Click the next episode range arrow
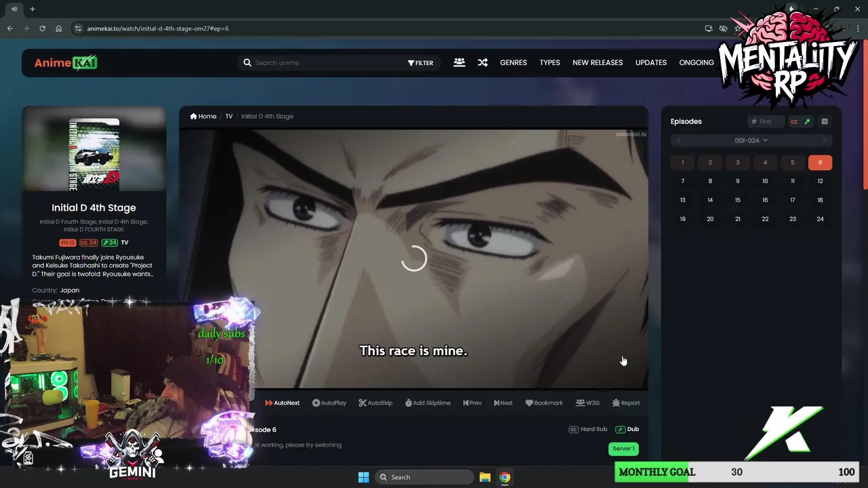This screenshot has height=488, width=868. pos(824,140)
